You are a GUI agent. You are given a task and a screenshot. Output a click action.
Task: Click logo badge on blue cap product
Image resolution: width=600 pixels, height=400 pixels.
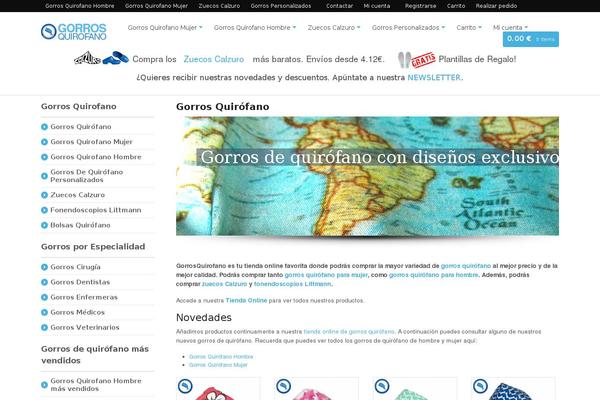pyautogui.click(x=480, y=386)
